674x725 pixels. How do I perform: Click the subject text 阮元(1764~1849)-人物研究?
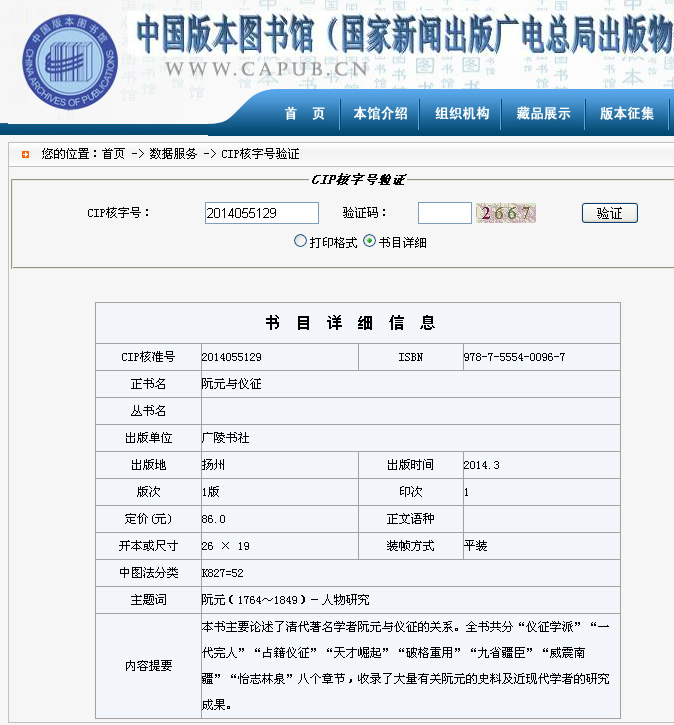(286, 600)
